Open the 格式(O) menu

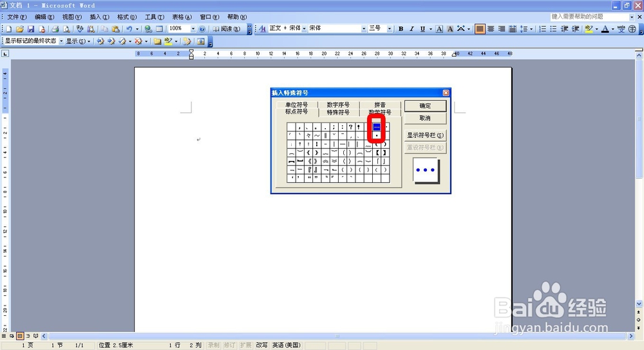[x=126, y=17]
